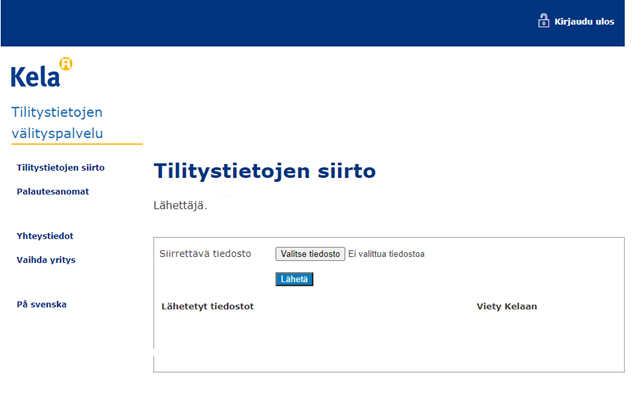642x399 pixels.
Task: Open the Tilitystietojen välityspalvelu service title
Action: pyautogui.click(x=57, y=122)
